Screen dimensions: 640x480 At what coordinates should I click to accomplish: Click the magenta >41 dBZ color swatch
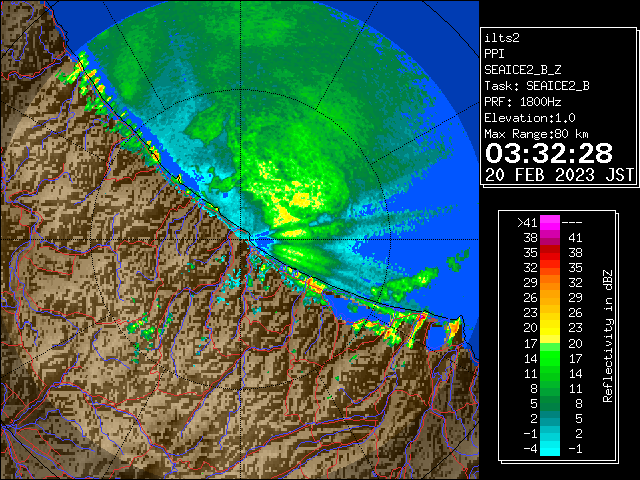550,222
